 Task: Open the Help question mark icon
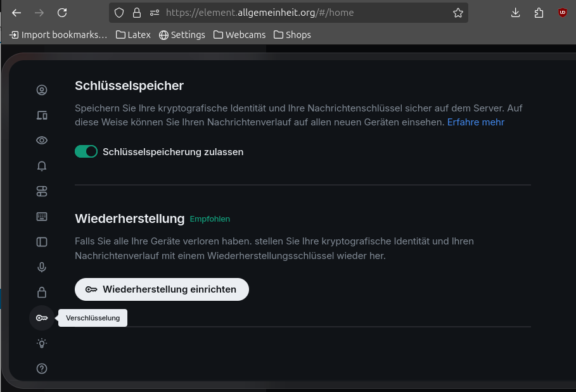(x=42, y=369)
